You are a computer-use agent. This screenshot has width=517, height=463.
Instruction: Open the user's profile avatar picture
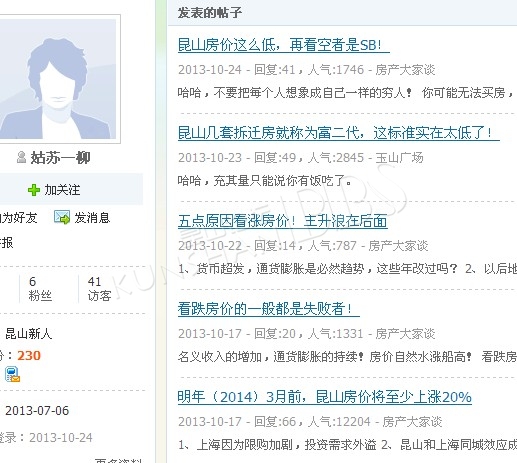58,79
